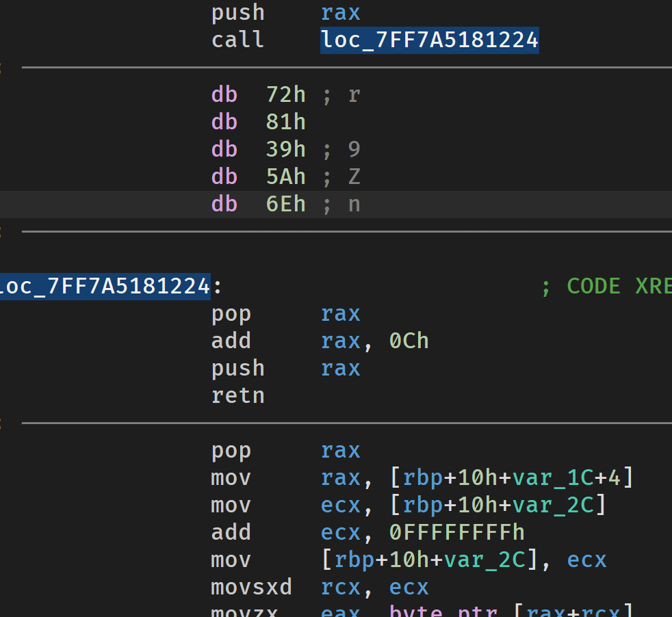Select the 0FFFFFFFFh immediate value
Viewport: 672px width, 617px height.
tap(456, 533)
